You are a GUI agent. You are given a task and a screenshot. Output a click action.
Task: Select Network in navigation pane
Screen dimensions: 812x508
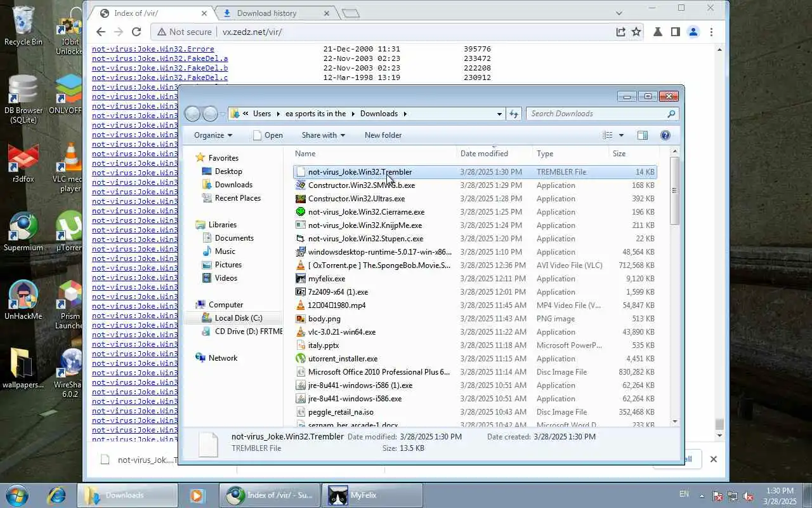tap(223, 358)
